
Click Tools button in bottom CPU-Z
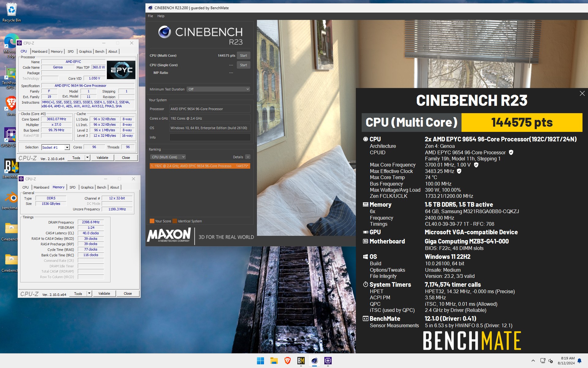pyautogui.click(x=78, y=293)
